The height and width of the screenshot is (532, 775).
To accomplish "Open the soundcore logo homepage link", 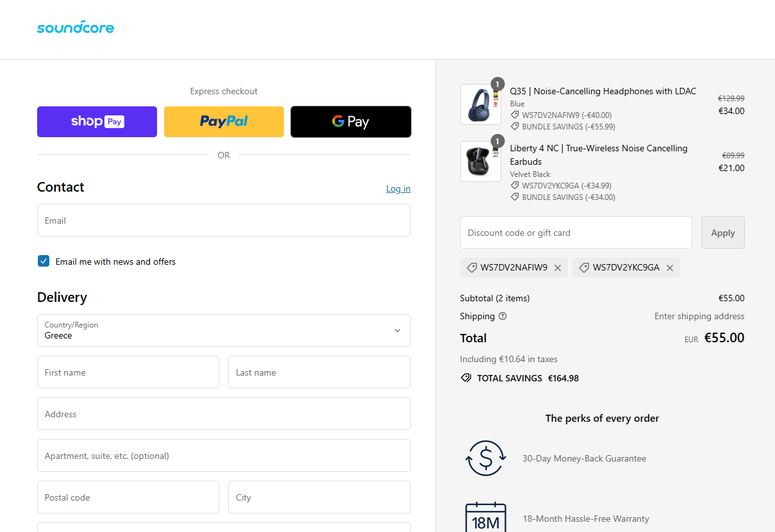I will [x=76, y=27].
